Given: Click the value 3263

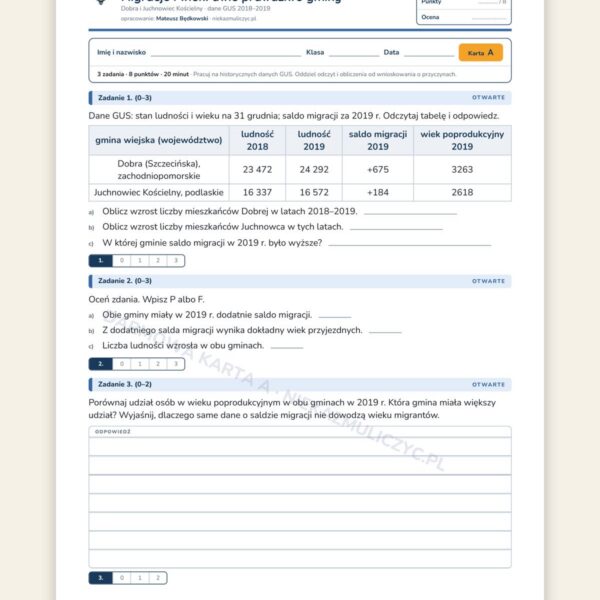Looking at the screenshot, I should coord(462,170).
